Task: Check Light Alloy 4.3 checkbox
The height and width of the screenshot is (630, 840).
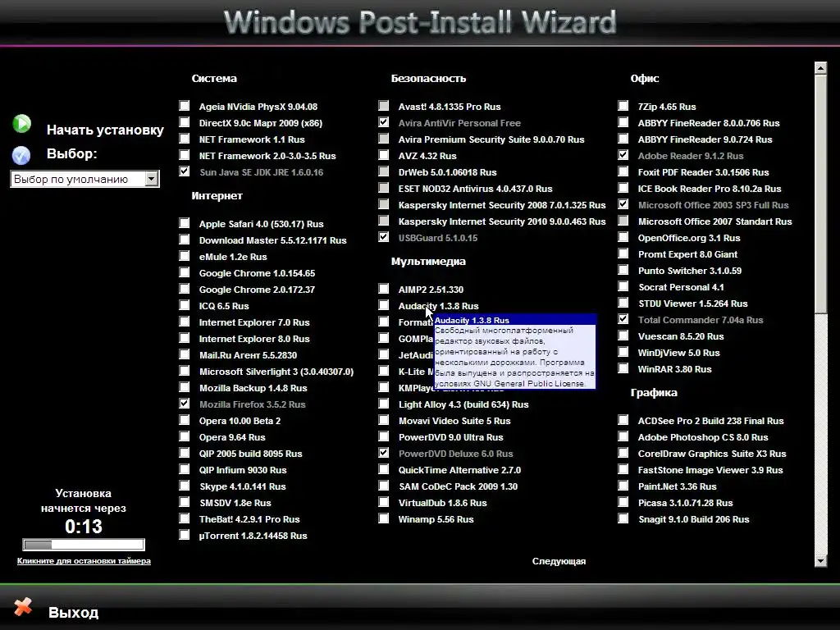Action: pos(384,404)
